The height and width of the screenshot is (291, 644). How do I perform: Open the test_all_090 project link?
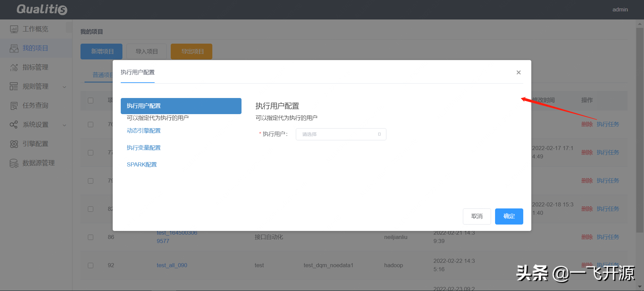[x=172, y=265]
